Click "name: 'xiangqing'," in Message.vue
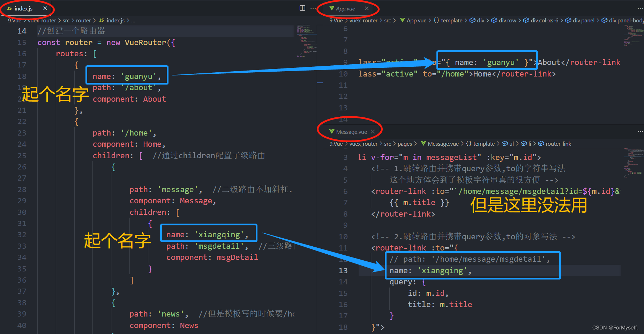 430,271
